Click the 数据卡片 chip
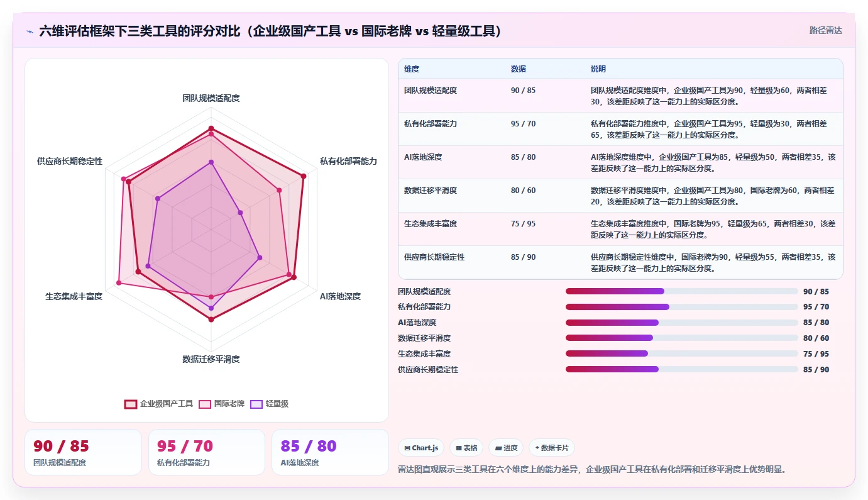Image resolution: width=868 pixels, height=500 pixels. coord(551,448)
